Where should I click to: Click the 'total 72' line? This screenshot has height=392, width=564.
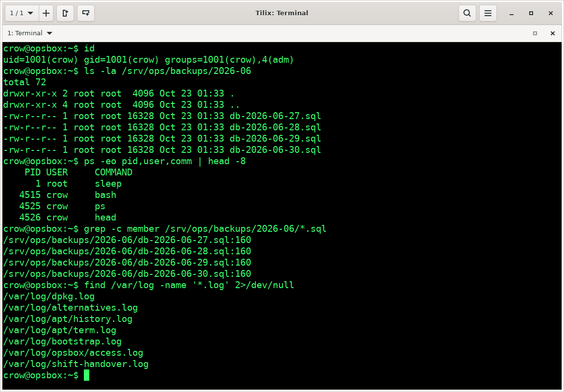click(x=25, y=82)
